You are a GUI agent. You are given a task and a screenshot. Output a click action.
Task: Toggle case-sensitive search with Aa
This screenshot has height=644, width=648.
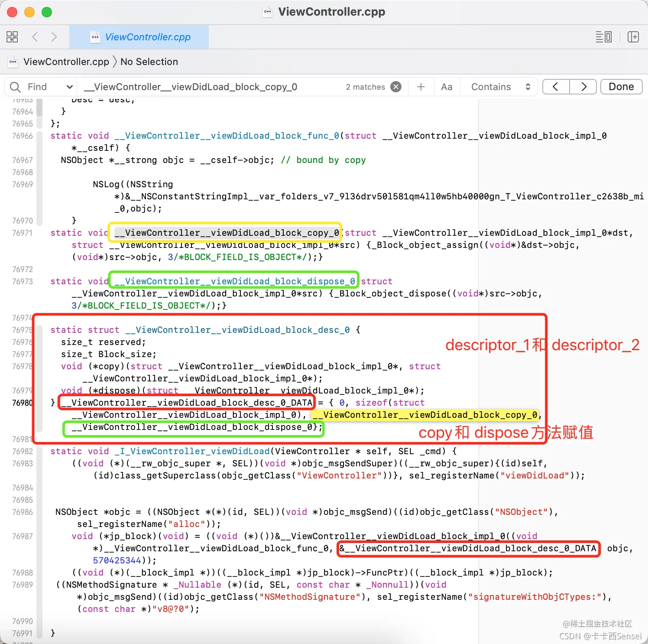(447, 86)
